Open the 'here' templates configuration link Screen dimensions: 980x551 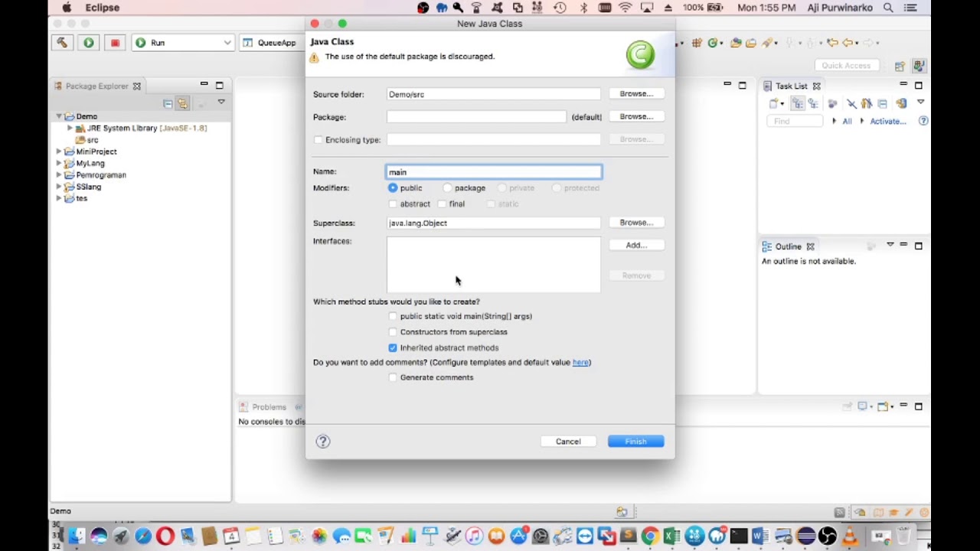click(580, 363)
